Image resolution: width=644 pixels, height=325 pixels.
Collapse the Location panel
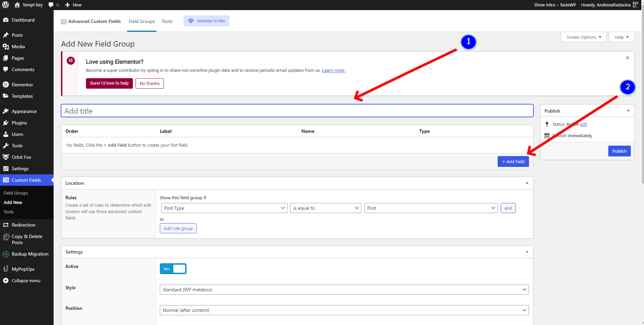click(527, 183)
